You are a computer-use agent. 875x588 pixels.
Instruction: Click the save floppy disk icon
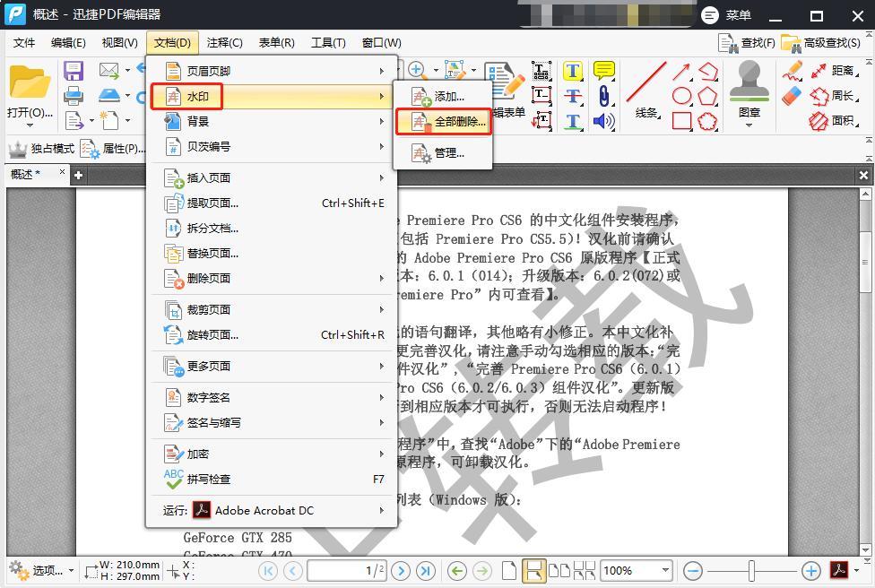point(74,71)
